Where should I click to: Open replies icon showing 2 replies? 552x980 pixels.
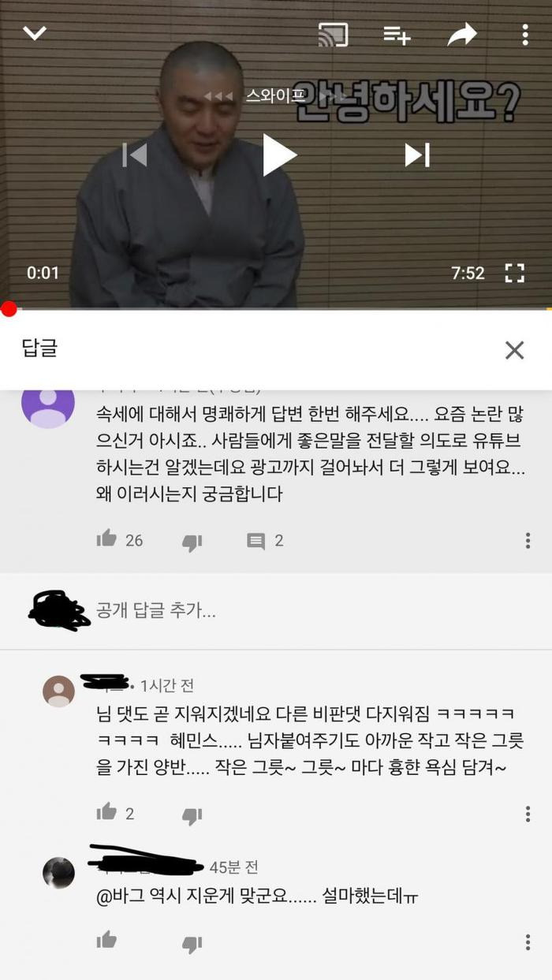256,541
